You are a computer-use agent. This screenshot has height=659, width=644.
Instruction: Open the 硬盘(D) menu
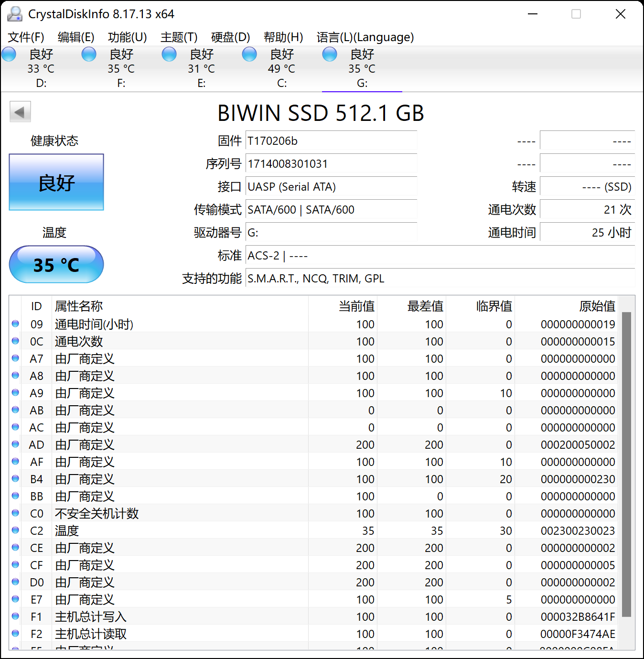pos(231,37)
